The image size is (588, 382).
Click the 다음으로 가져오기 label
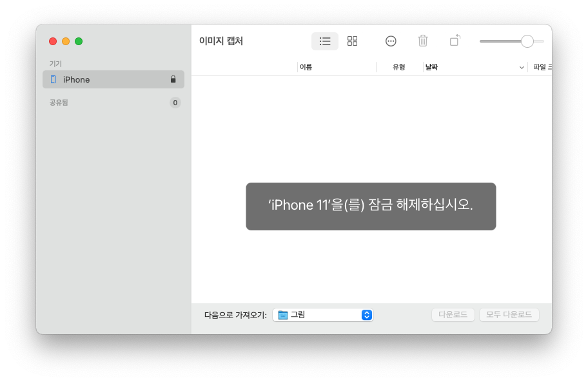coord(235,315)
